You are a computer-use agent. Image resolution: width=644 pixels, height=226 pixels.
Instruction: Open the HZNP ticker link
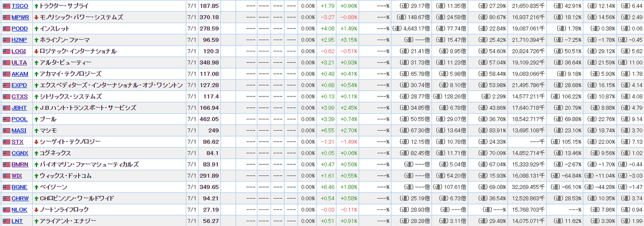[x=20, y=40]
